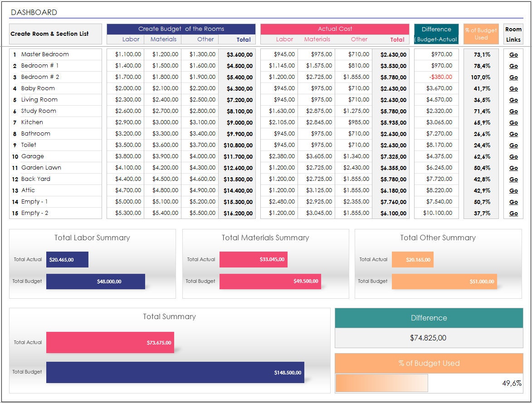
Task: Click the Difference (Budget-Actual) header
Action: tap(436, 33)
